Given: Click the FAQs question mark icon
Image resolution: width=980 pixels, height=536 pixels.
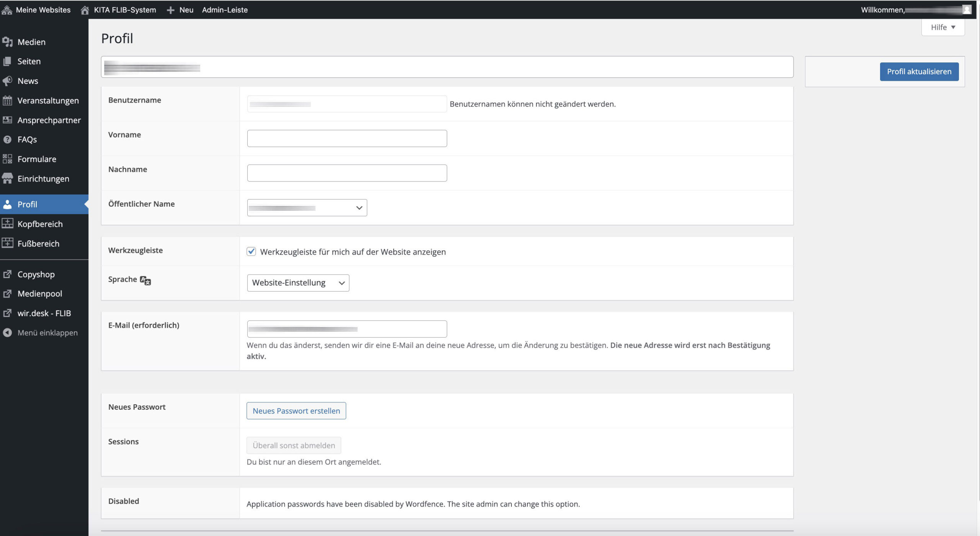Looking at the screenshot, I should click(x=7, y=139).
